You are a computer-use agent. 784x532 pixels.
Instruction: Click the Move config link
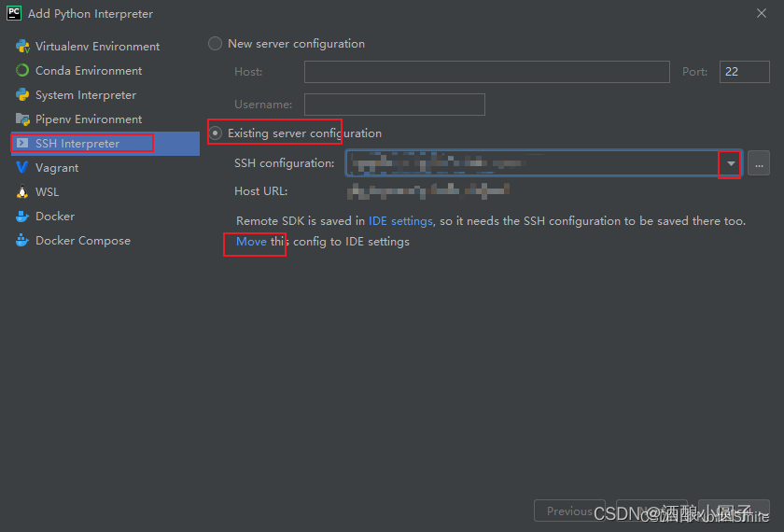click(x=251, y=242)
